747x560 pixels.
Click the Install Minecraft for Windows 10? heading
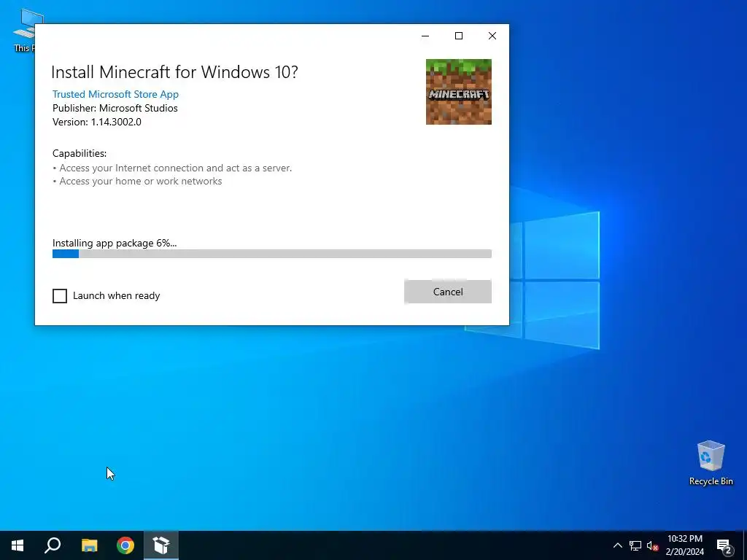(x=174, y=72)
